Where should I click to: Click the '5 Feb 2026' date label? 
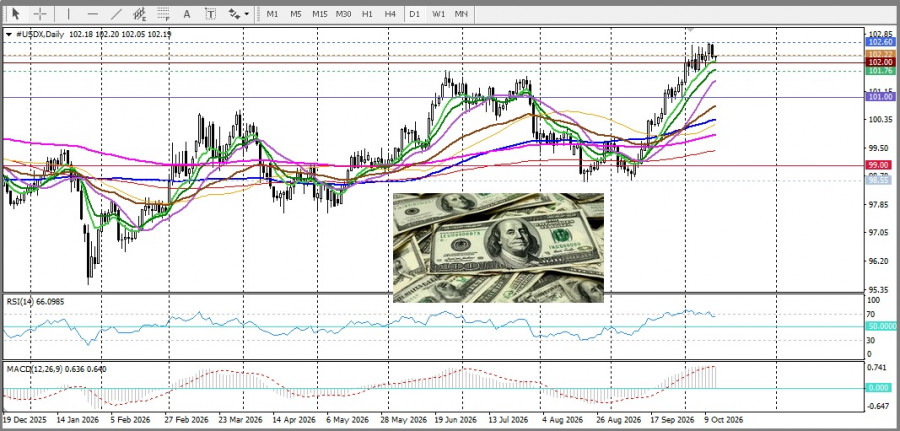coord(131,419)
